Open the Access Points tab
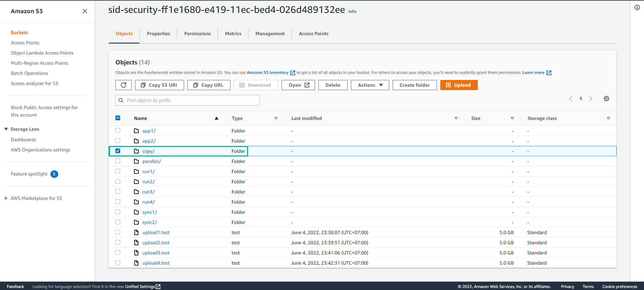The width and height of the screenshot is (644, 290). pyautogui.click(x=314, y=34)
